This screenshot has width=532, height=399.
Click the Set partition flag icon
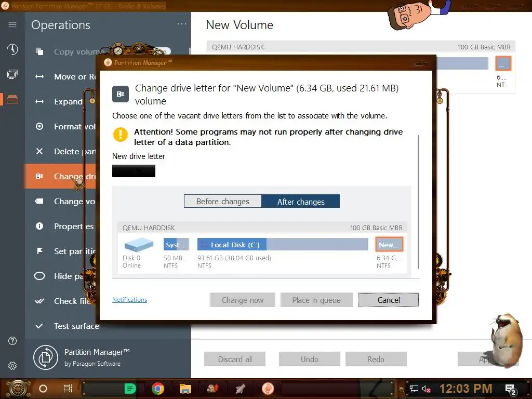[39, 251]
